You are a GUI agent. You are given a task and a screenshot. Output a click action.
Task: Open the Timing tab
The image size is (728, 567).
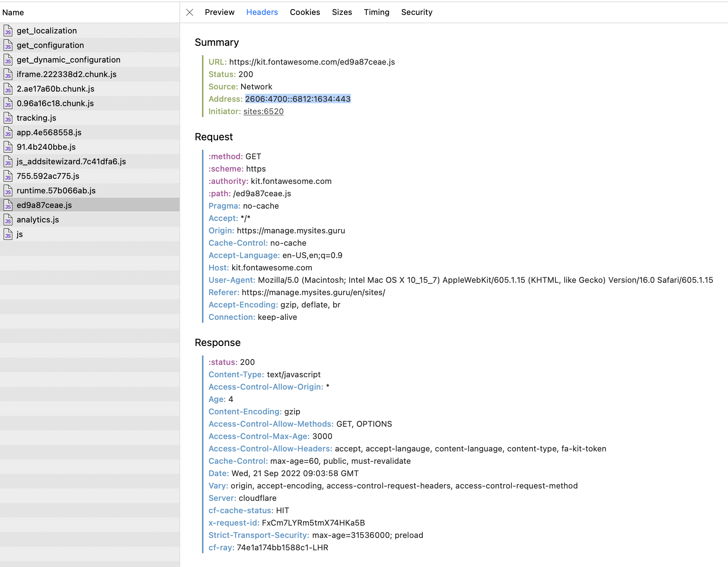376,12
